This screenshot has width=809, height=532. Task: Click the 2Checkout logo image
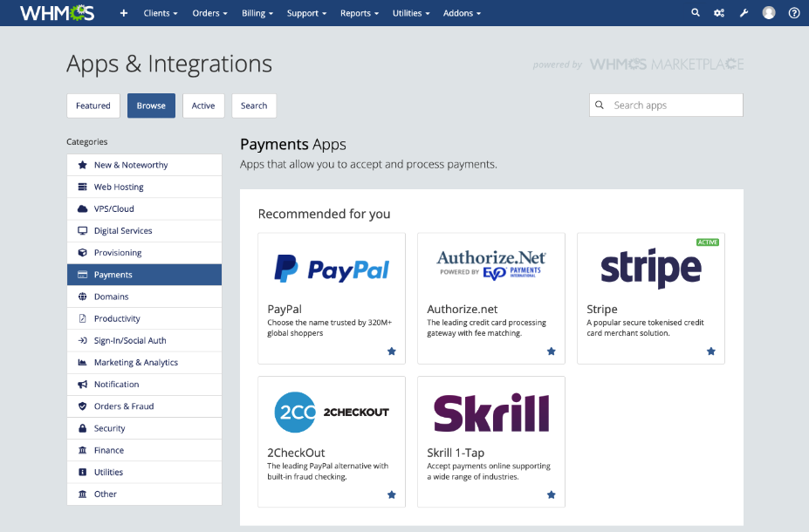point(332,413)
